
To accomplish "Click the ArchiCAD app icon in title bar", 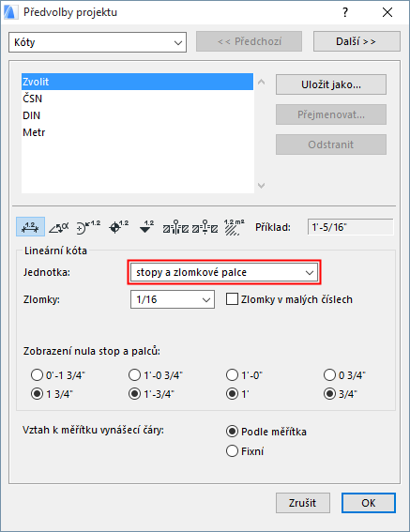I will pyautogui.click(x=10, y=12).
